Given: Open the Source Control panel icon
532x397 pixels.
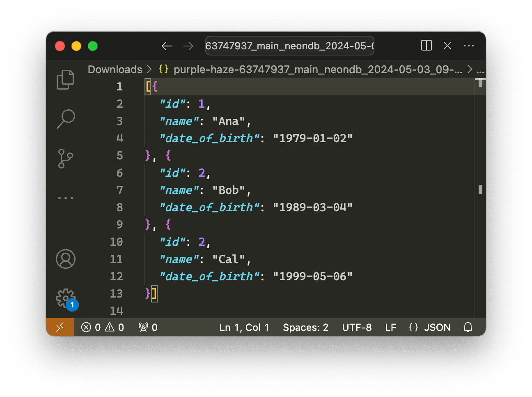Looking at the screenshot, I should point(66,159).
